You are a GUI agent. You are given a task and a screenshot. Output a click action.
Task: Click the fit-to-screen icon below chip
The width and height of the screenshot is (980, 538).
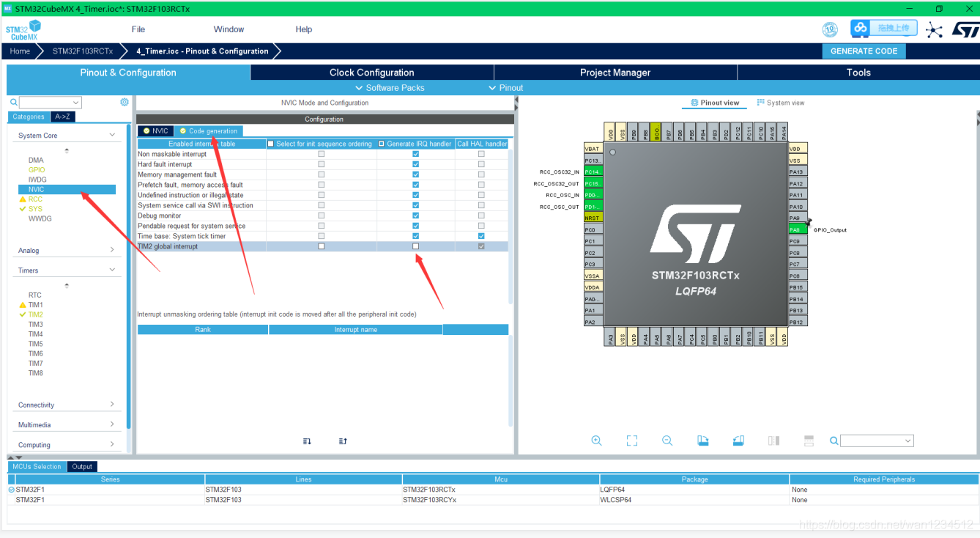pyautogui.click(x=632, y=441)
